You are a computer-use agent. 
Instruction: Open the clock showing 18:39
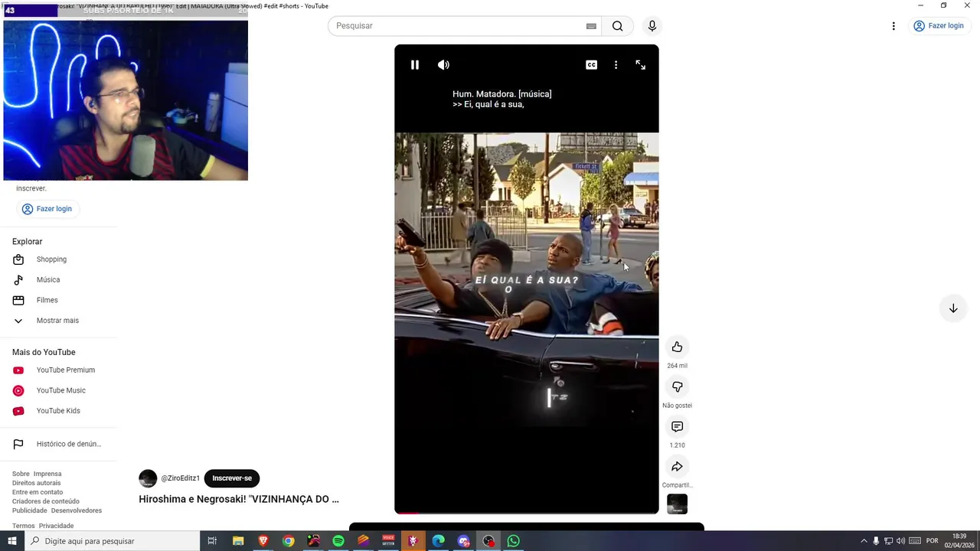(x=959, y=541)
